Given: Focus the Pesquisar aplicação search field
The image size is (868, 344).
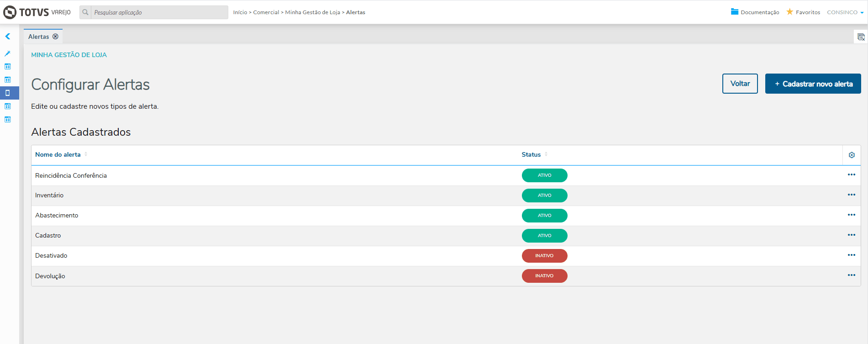Looking at the screenshot, I should [x=159, y=12].
